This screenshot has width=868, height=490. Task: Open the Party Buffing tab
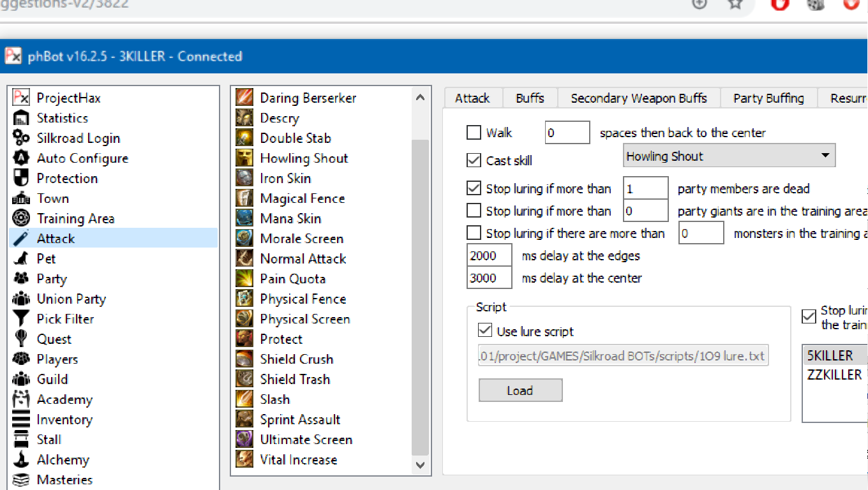[x=768, y=98]
